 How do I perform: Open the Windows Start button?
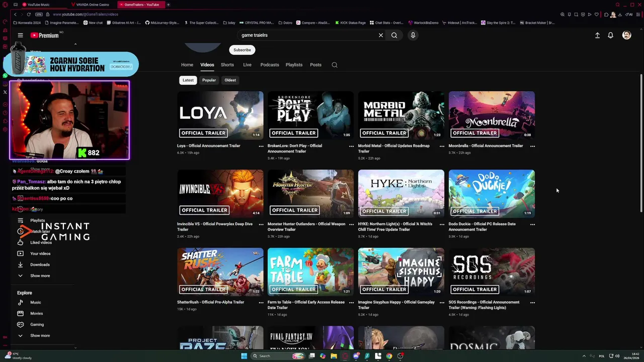[x=244, y=356]
